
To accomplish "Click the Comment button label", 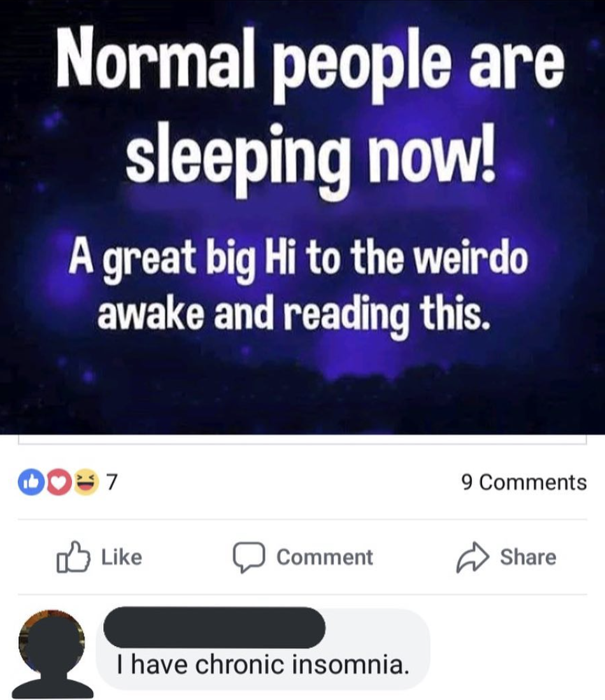I will 324,557.
